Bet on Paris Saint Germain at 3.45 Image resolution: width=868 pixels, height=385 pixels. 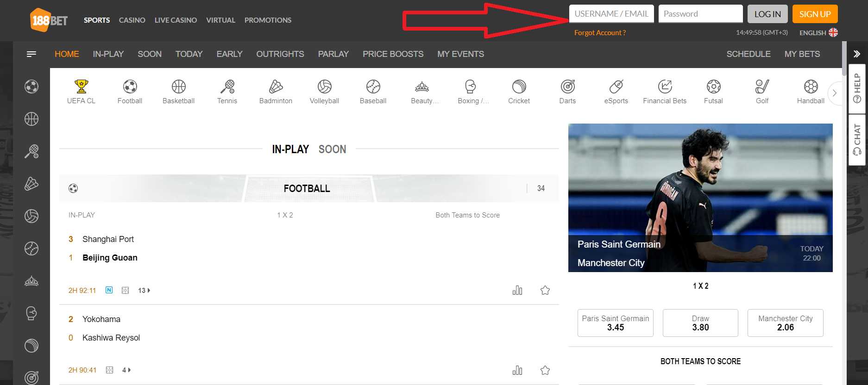pos(616,323)
